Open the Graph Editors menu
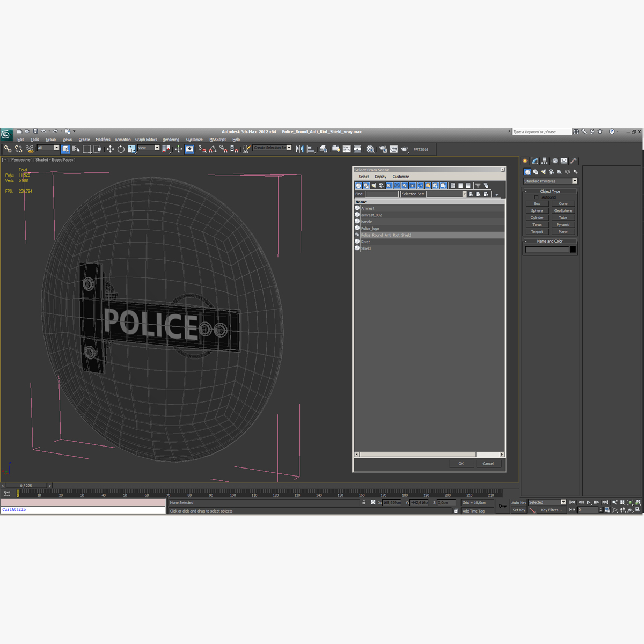Viewport: 644px width, 644px height. [x=146, y=140]
